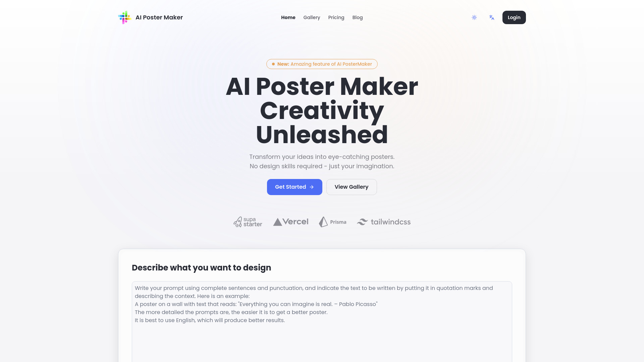This screenshot has height=362, width=644.
Task: Click the Get Started button
Action: (294, 186)
